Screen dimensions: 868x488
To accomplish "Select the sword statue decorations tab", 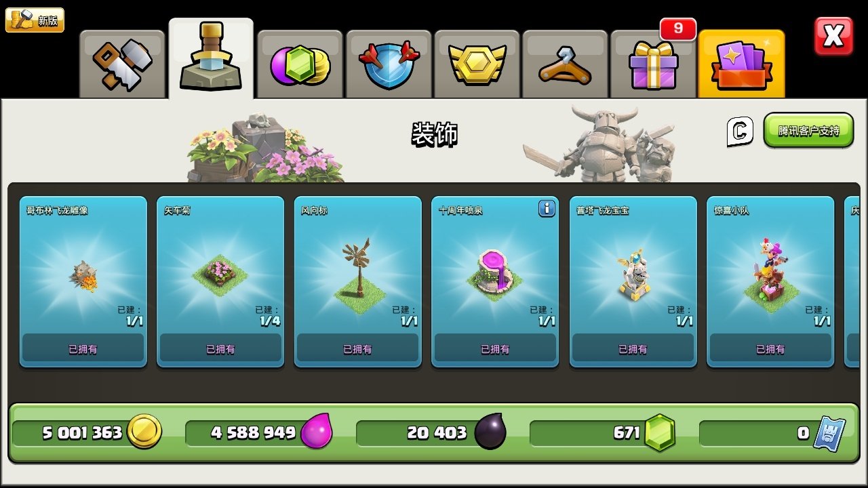I will 211,59.
